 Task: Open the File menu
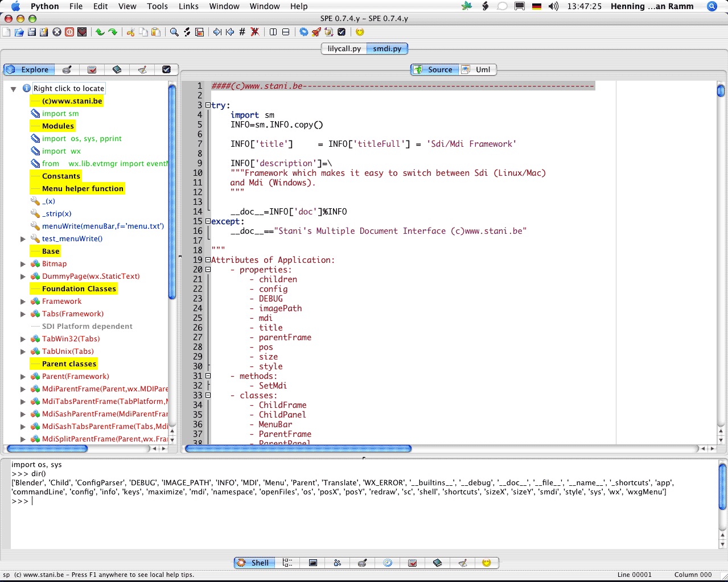pyautogui.click(x=76, y=6)
